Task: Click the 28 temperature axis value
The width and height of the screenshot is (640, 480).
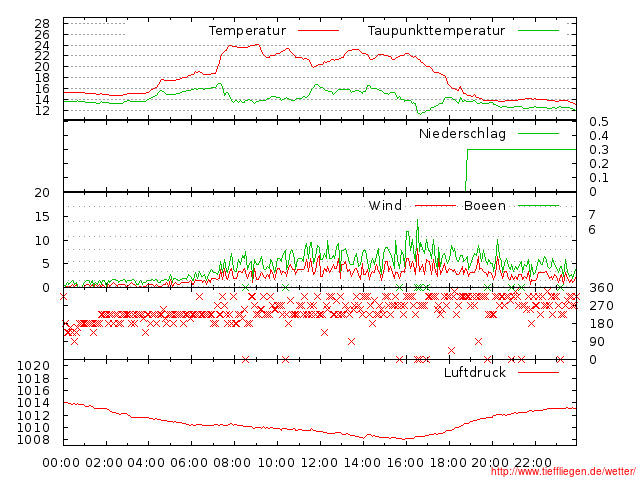Action: coord(42,23)
